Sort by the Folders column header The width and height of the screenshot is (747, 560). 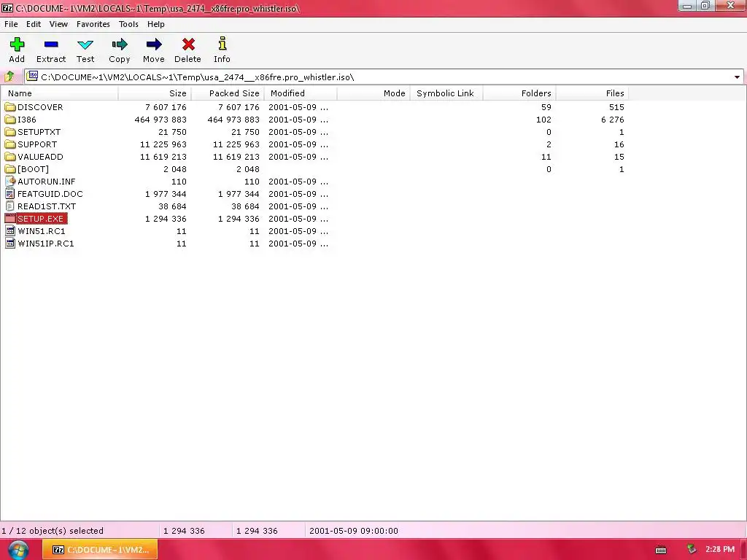tap(519, 93)
